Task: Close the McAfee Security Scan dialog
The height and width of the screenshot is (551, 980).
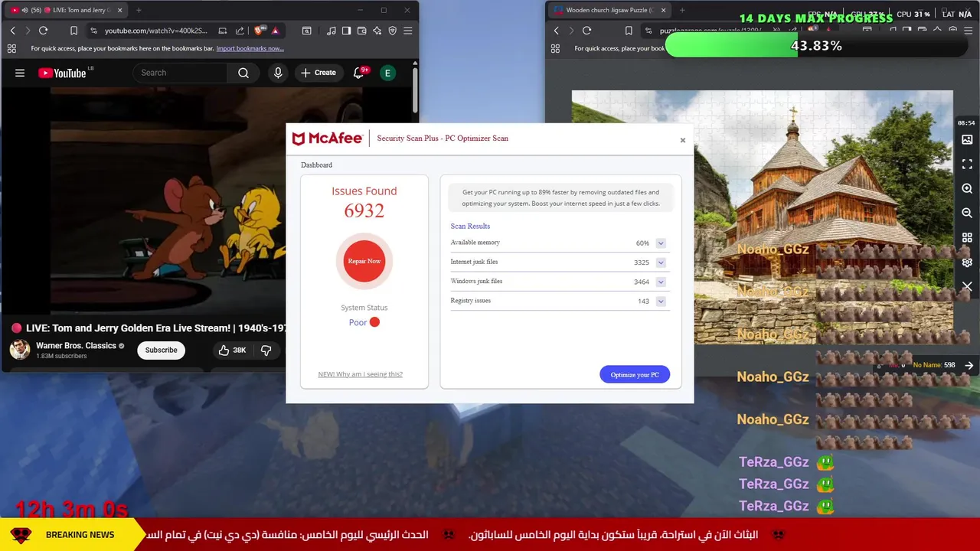Action: [x=683, y=140]
